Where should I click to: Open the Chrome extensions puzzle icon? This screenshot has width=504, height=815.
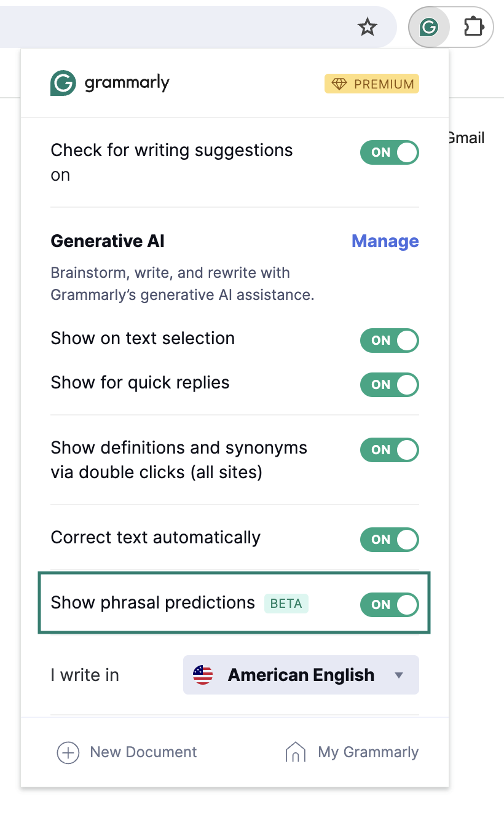(473, 27)
